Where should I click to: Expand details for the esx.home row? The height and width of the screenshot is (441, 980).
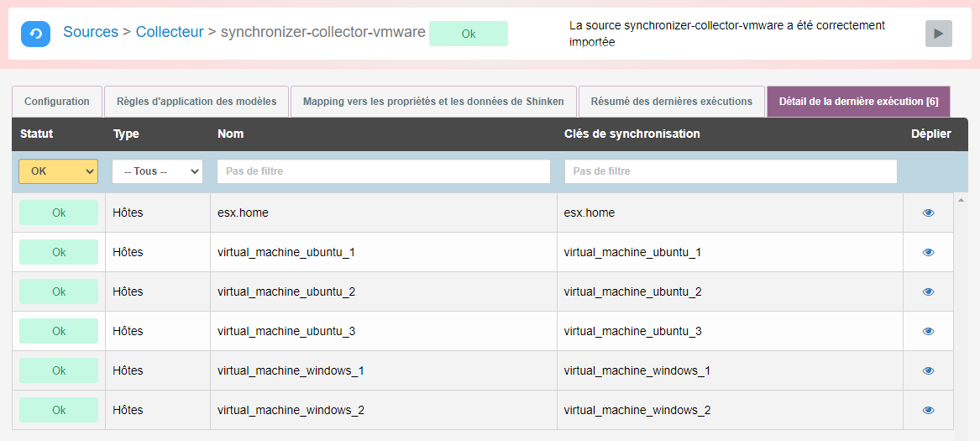tap(928, 213)
